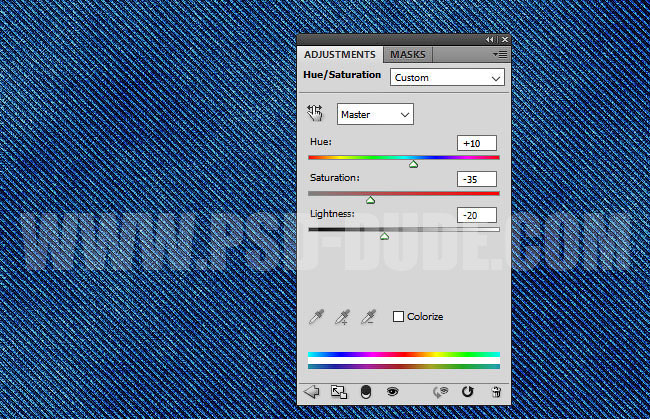
Task: Switch to the Masks tab
Action: point(407,55)
